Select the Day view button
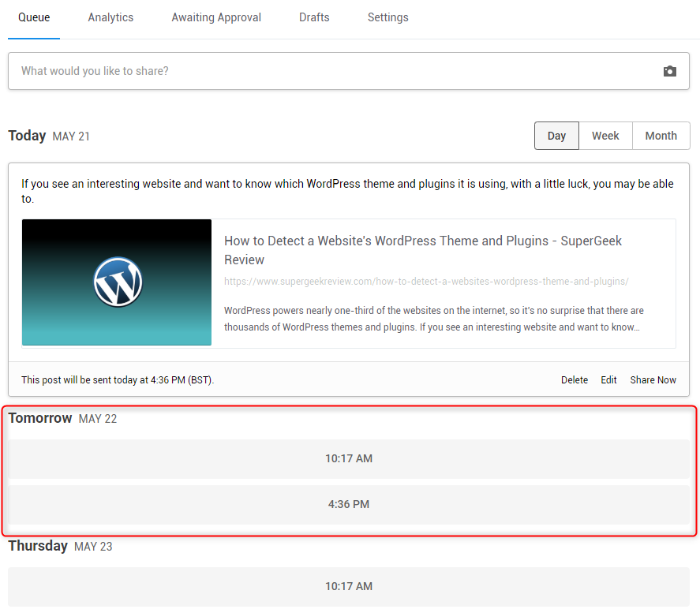 tap(556, 136)
